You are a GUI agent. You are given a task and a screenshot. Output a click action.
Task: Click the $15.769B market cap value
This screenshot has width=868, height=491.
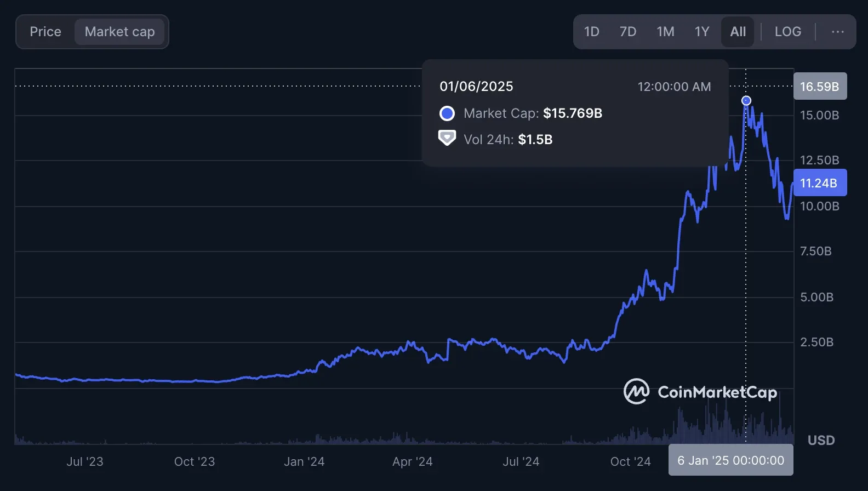pyautogui.click(x=573, y=113)
